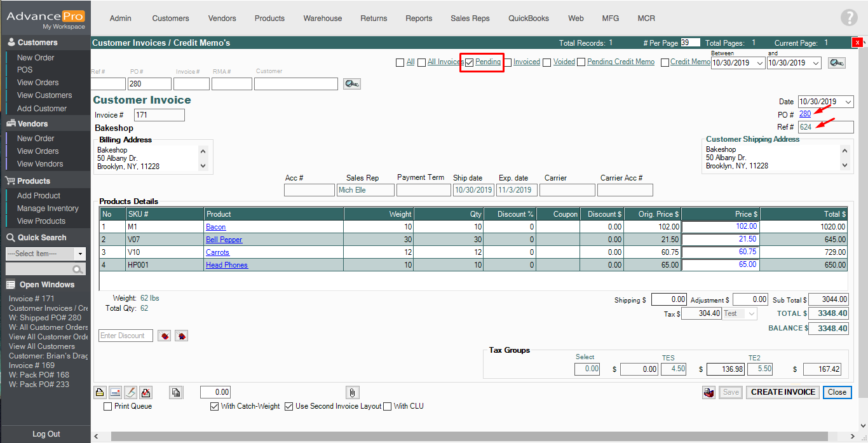Tick the Voided filter checkbox
Viewport: 868px width, 443px height.
547,62
